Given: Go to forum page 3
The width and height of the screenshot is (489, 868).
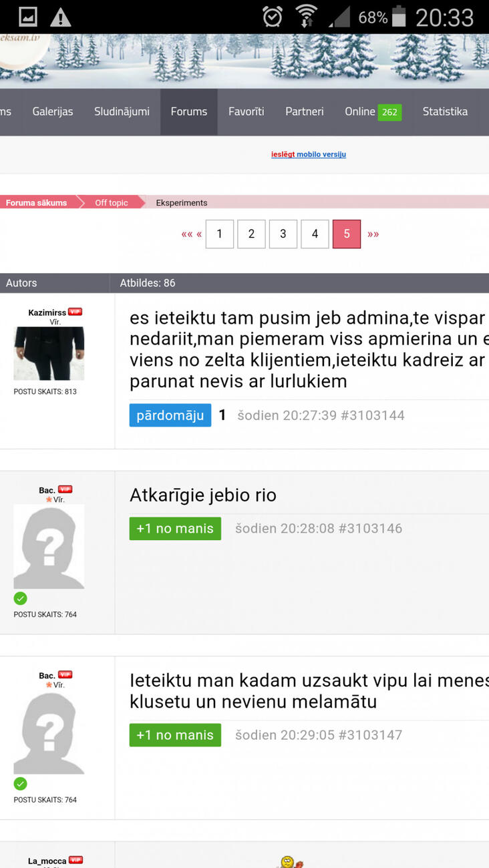Looking at the screenshot, I should (x=283, y=234).
